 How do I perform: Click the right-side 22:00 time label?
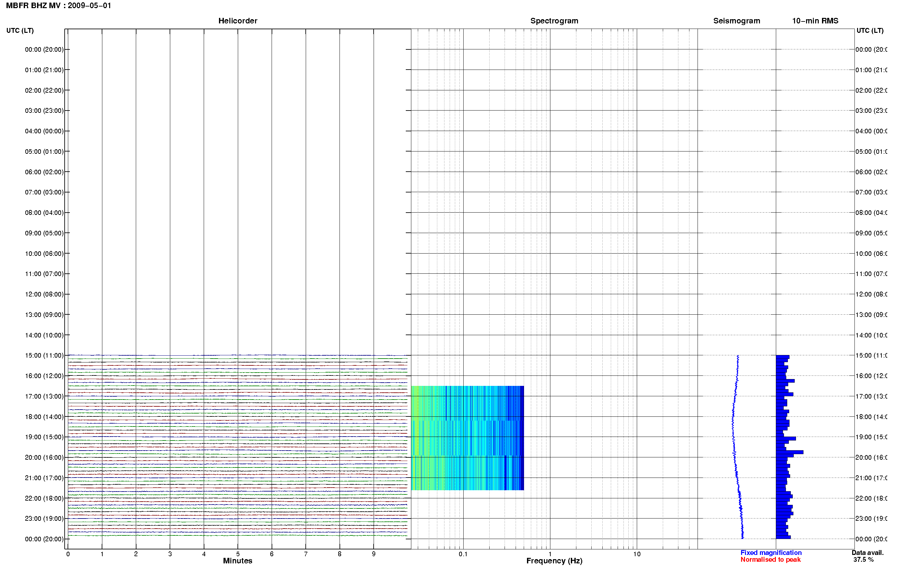(871, 498)
